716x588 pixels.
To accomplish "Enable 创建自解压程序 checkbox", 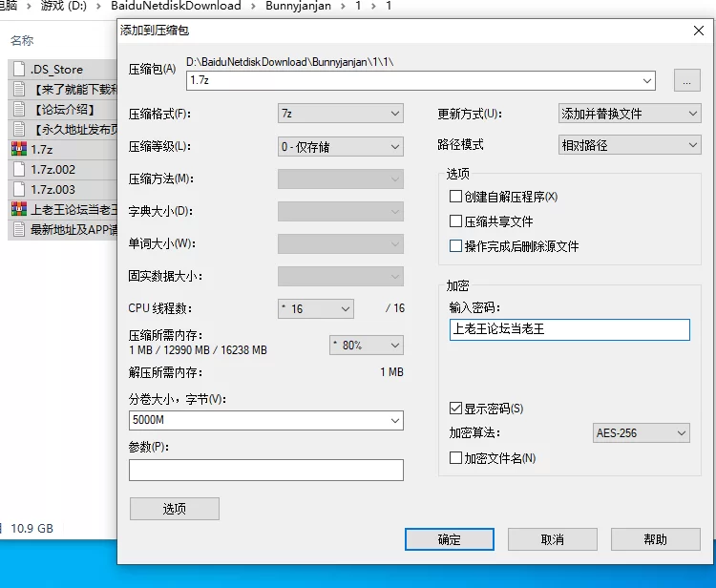I will (455, 197).
